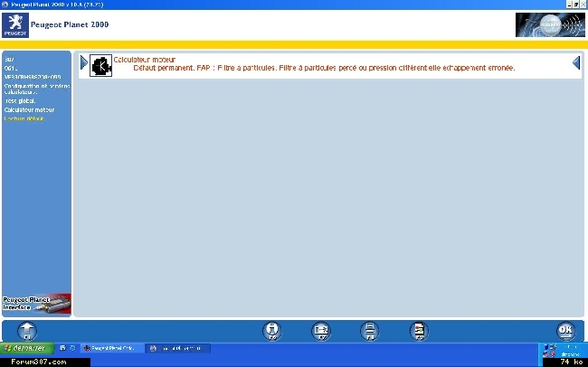Click the blue arrow at right of fault row
Image resolution: width=588 pixels, height=367 pixels.
(576, 63)
